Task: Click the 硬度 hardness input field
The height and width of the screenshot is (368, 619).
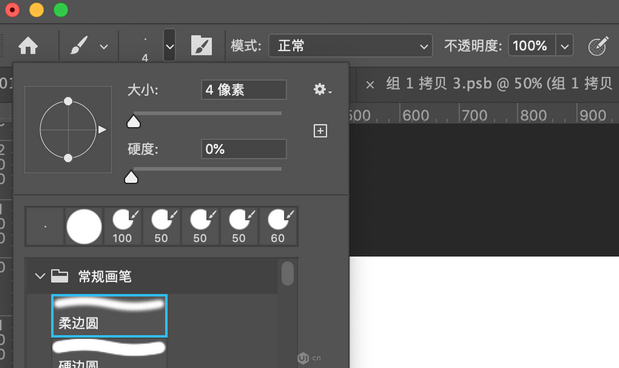Action: tap(244, 149)
